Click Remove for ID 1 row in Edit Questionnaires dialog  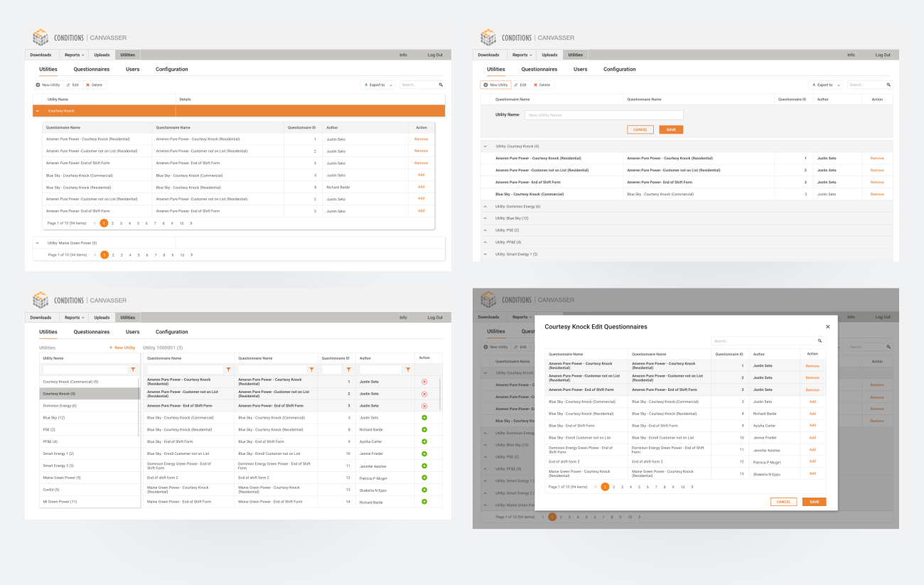(812, 366)
